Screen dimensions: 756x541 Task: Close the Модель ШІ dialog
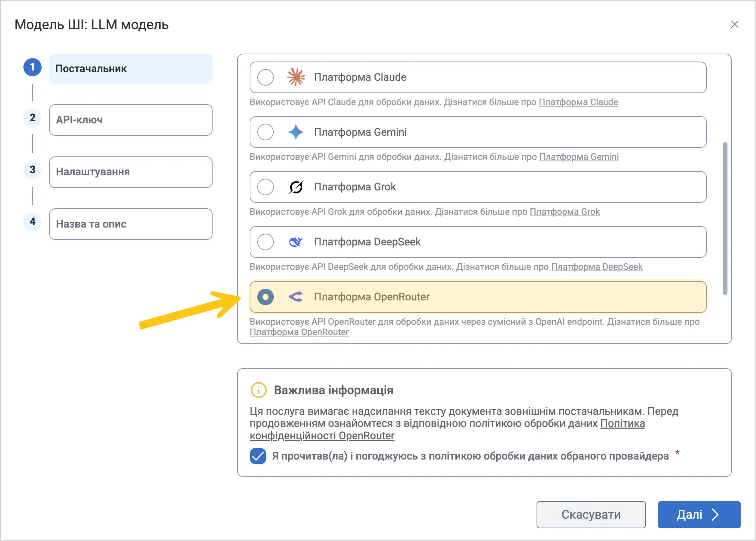pos(735,24)
